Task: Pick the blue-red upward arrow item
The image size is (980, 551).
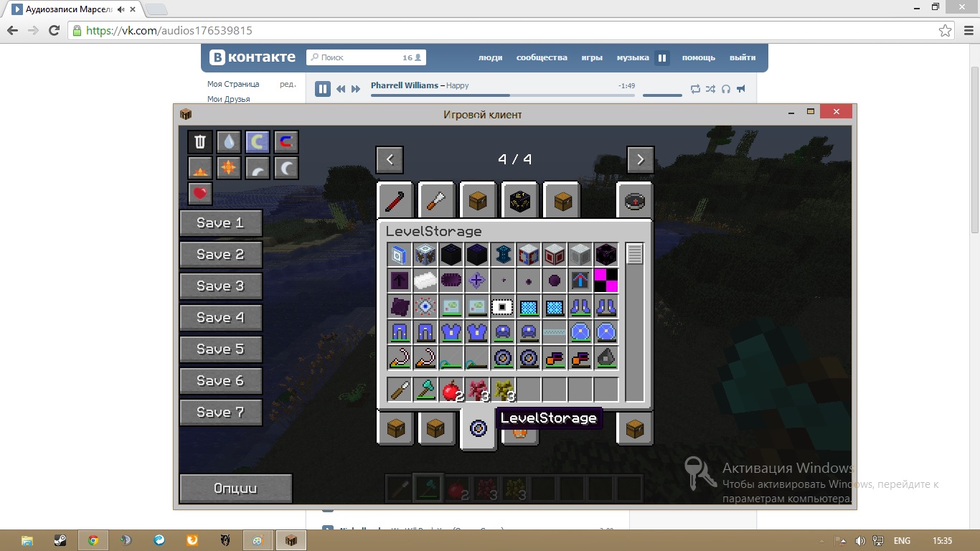Action: (x=580, y=280)
